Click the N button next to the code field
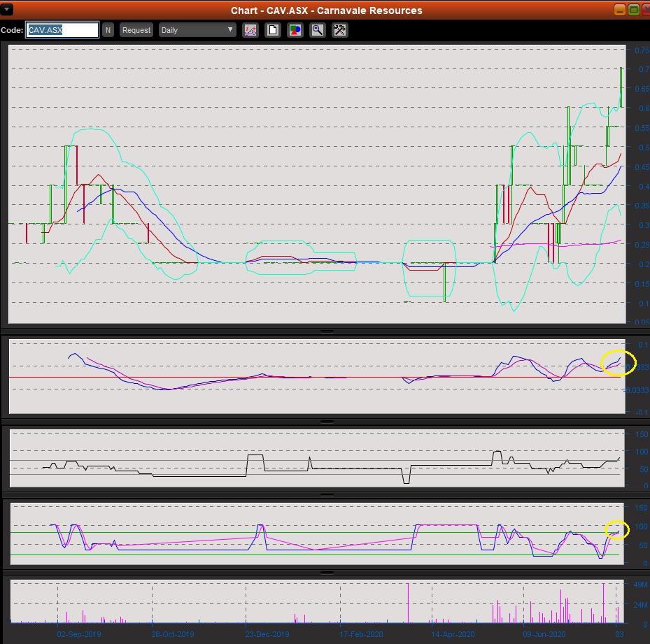650x644 pixels. (108, 30)
